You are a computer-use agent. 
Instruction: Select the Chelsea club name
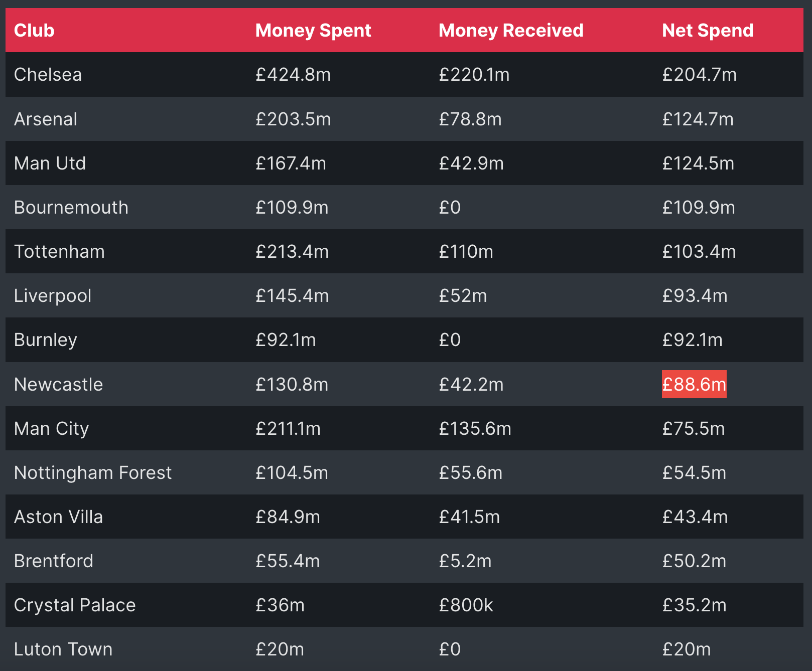click(x=48, y=75)
